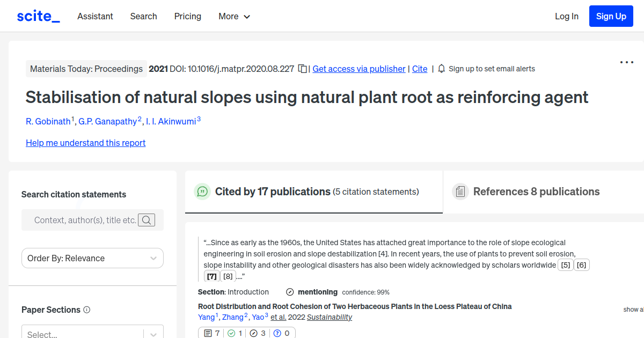The image size is (644, 338).
Task: Click the bell icon for email alerts
Action: click(441, 69)
